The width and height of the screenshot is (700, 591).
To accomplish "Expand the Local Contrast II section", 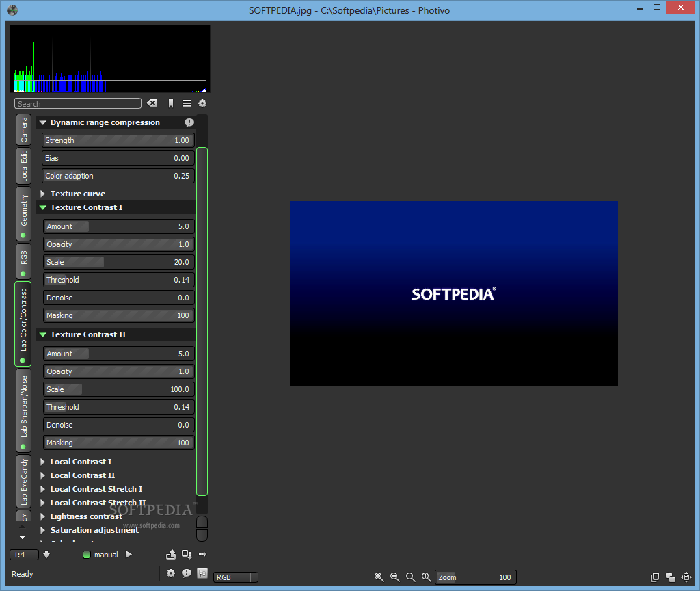I will [43, 475].
